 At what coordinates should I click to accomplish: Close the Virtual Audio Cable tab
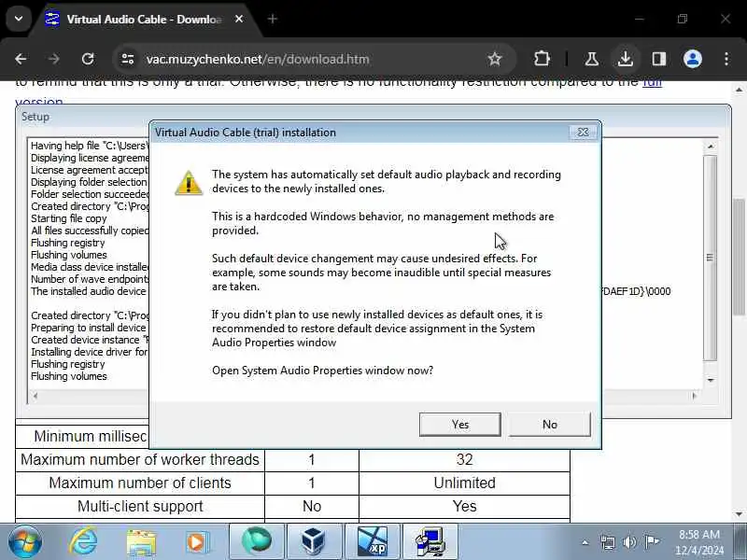click(239, 19)
